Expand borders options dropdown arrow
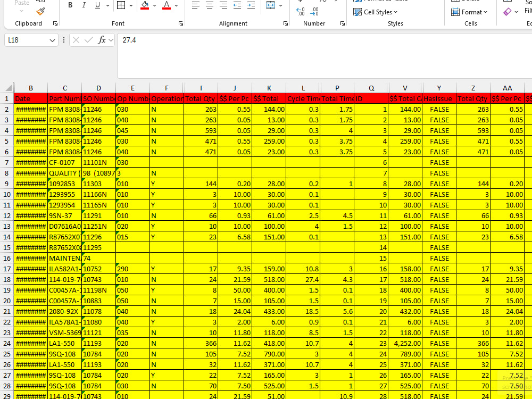Screen dimensions: 532x399 131,5
